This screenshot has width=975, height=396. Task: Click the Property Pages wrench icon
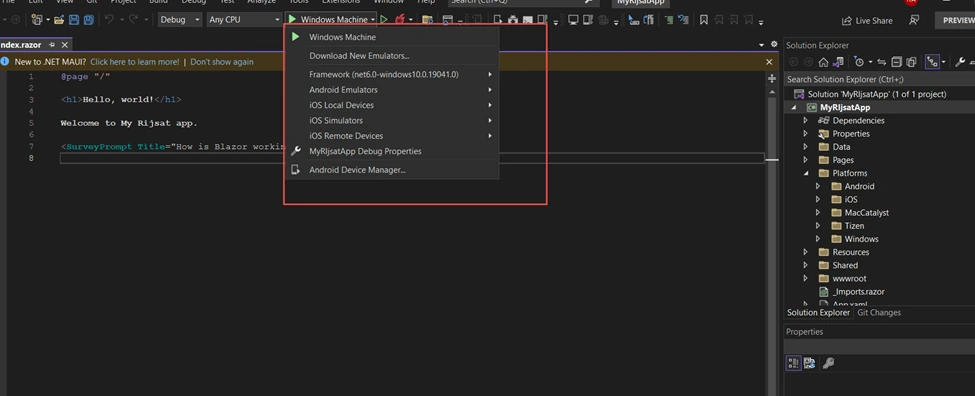click(828, 363)
